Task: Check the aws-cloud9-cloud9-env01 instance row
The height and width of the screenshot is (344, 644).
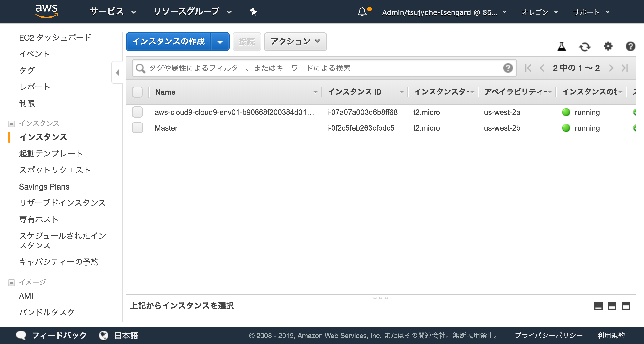Action: pyautogui.click(x=137, y=112)
